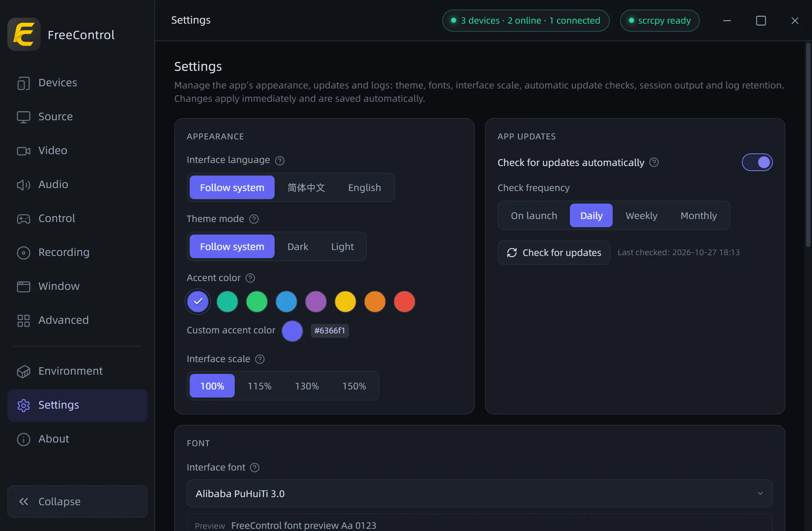The image size is (812, 531).
Task: Set interface language to English
Action: [x=364, y=187]
